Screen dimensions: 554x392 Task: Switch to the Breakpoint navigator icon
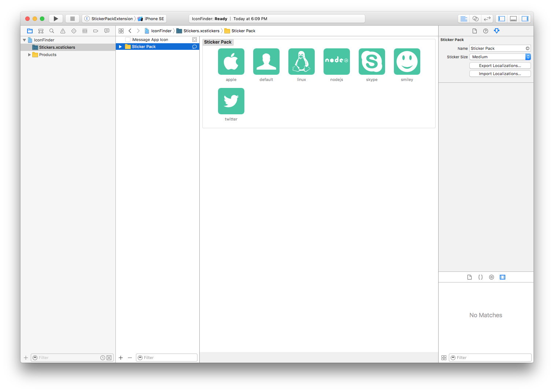[x=96, y=31]
